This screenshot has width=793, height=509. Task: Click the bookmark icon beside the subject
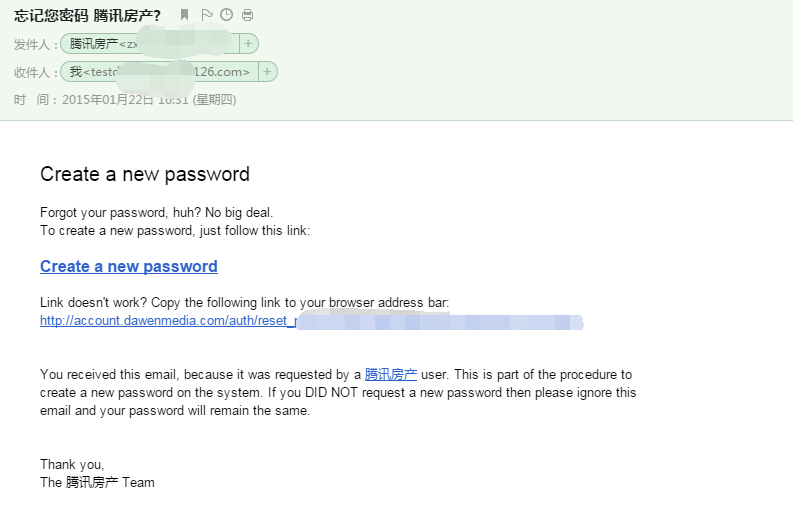point(185,15)
